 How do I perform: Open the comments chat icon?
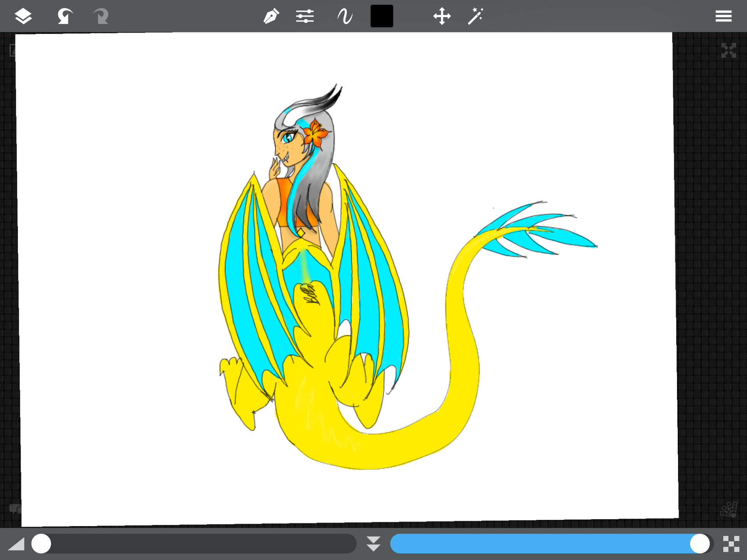[x=15, y=509]
